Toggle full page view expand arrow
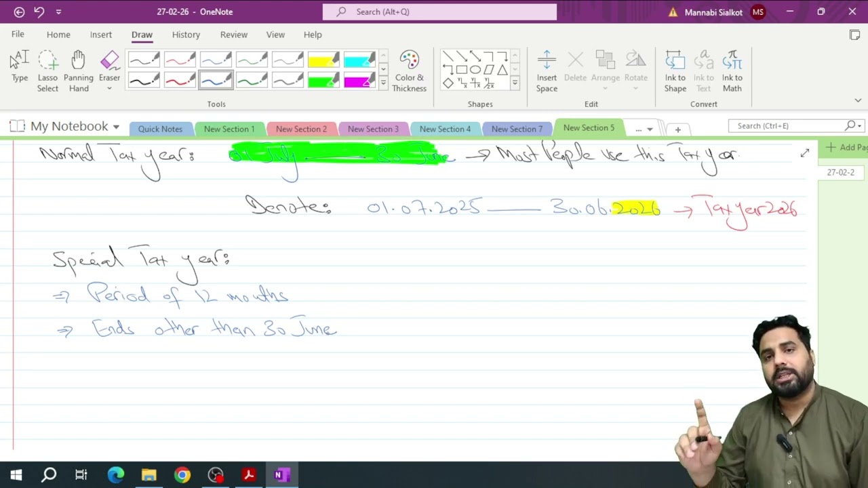The image size is (868, 488). [804, 154]
